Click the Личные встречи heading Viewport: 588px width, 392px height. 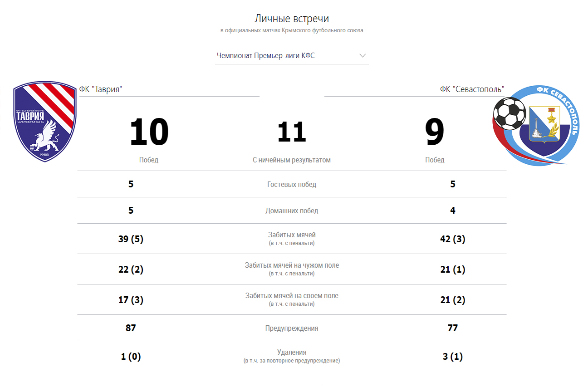click(x=292, y=19)
